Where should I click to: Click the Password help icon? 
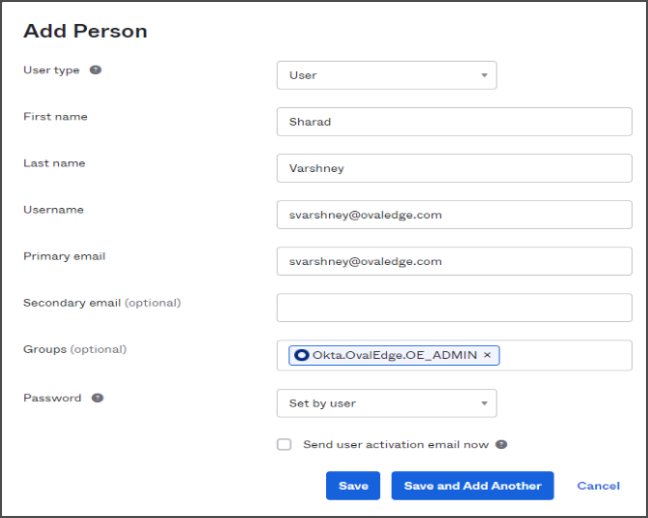98,398
